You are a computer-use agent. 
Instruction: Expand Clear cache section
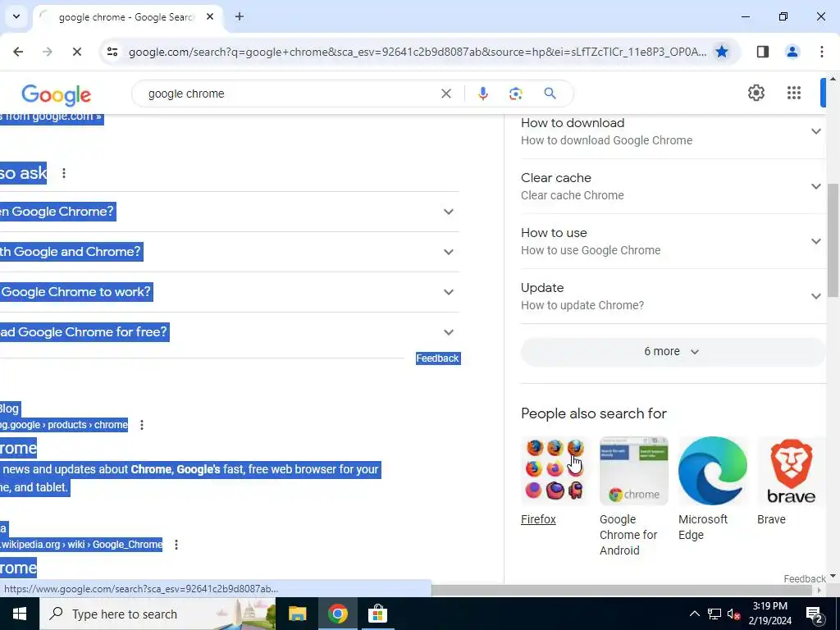click(x=673, y=186)
